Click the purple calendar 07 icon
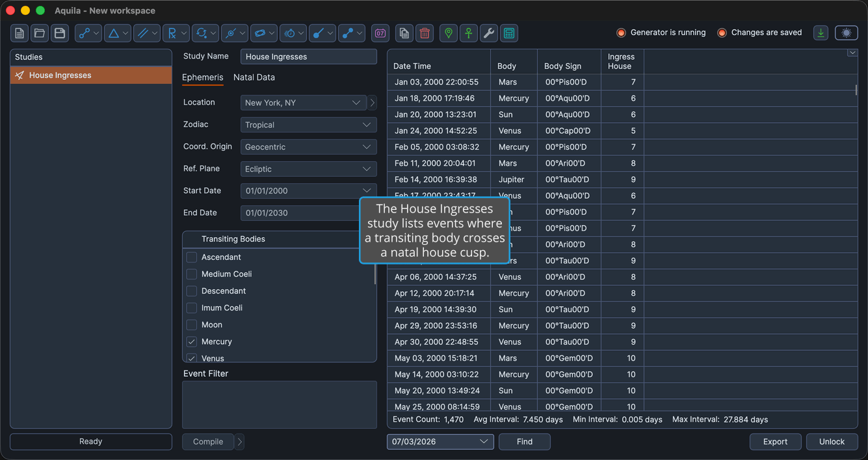This screenshot has width=868, height=460. (380, 33)
